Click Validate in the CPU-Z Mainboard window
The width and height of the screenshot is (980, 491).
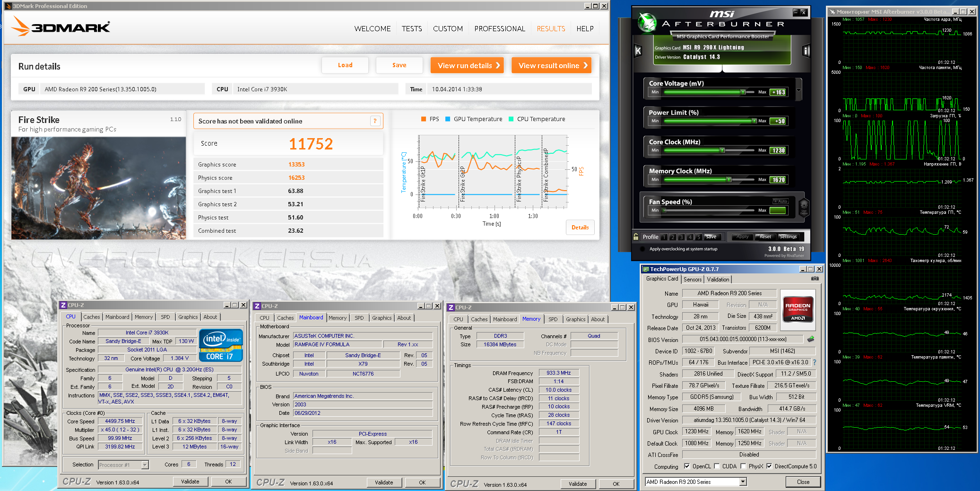click(384, 482)
